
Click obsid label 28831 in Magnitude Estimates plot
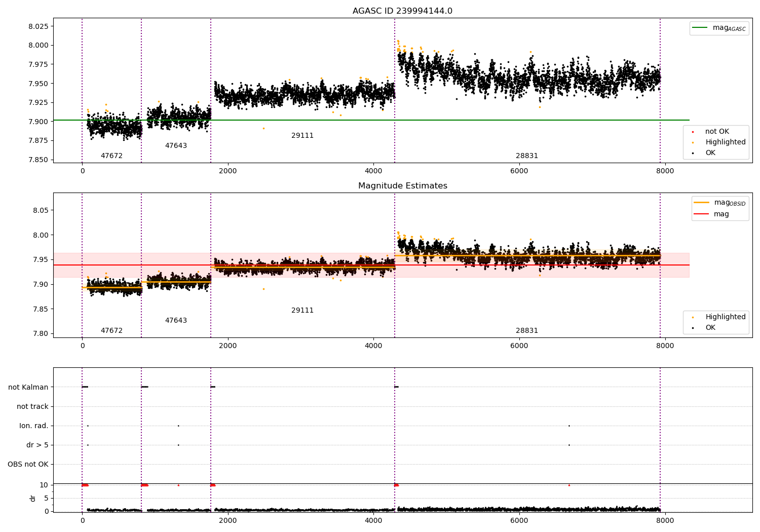click(x=527, y=330)
